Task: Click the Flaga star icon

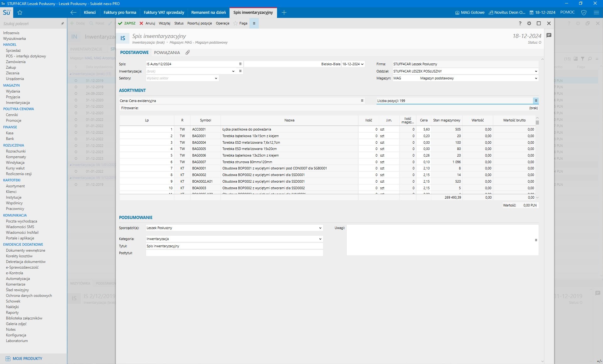Action: point(236,23)
